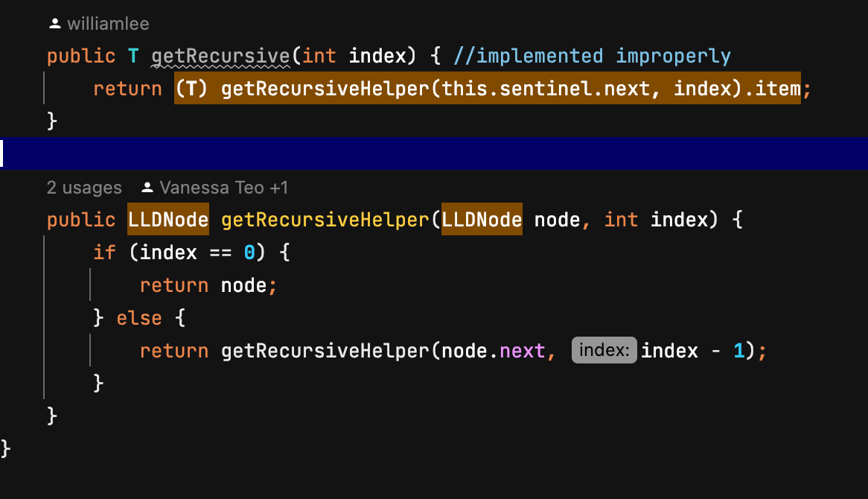Image resolution: width=868 pixels, height=499 pixels.
Task: Place cursor on the highlighted blank line
Action: tap(432, 153)
